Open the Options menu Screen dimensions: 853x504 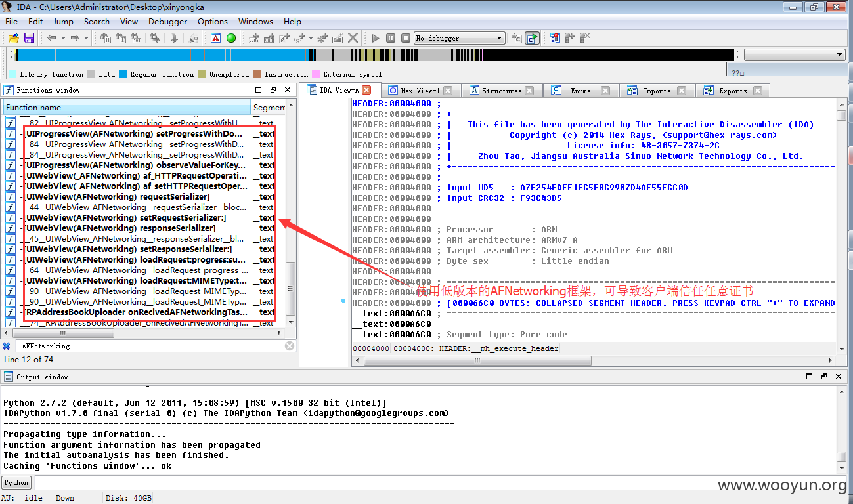(x=213, y=21)
